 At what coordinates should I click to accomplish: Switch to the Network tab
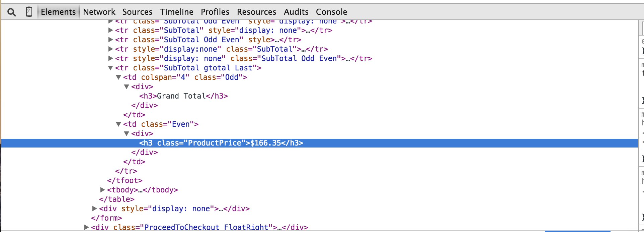click(99, 12)
